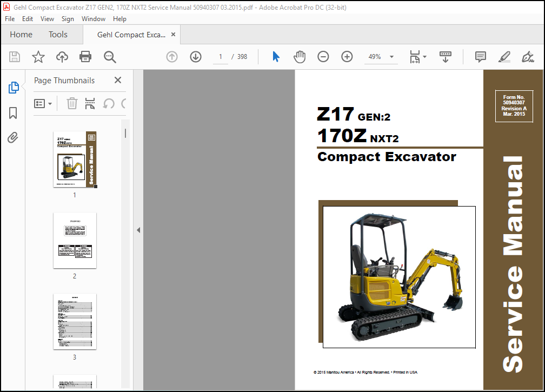The width and height of the screenshot is (545, 392).
Task: Rotate page counterclockwise in Thumbnails panel
Action: (109, 104)
